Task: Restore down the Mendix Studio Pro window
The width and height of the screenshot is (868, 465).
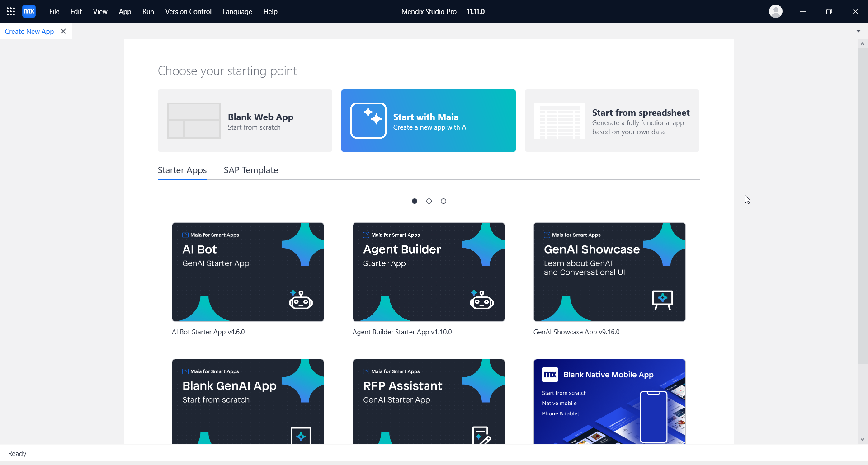Action: [x=829, y=11]
